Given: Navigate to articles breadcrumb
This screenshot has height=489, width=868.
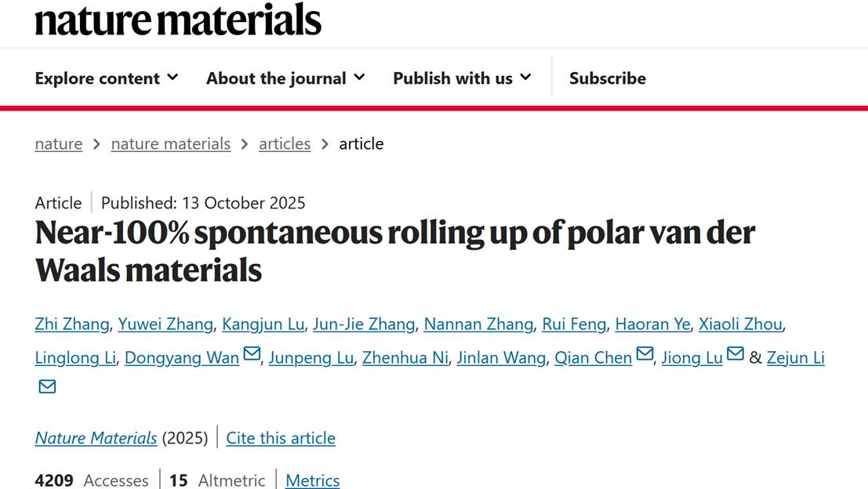Looking at the screenshot, I should tap(285, 144).
